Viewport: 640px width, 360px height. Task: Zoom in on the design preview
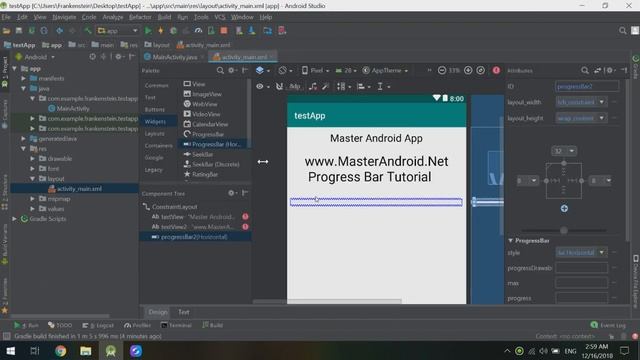(x=468, y=70)
